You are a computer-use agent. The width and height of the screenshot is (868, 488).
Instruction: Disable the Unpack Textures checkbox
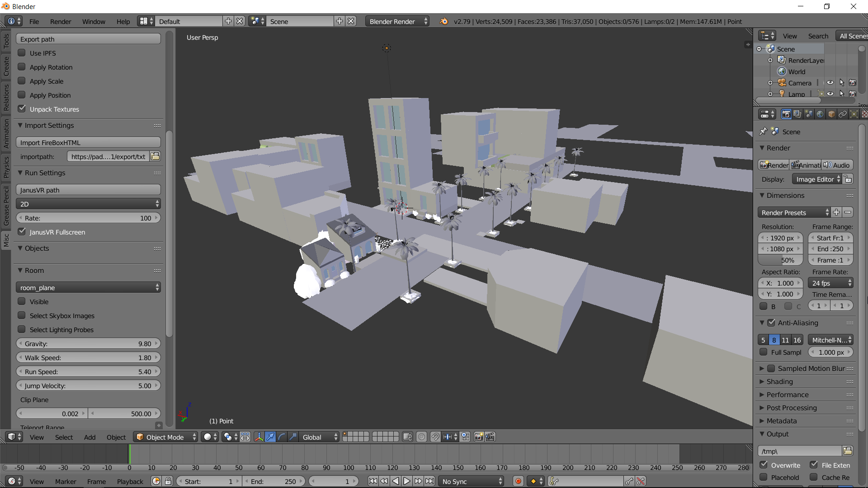pyautogui.click(x=22, y=109)
